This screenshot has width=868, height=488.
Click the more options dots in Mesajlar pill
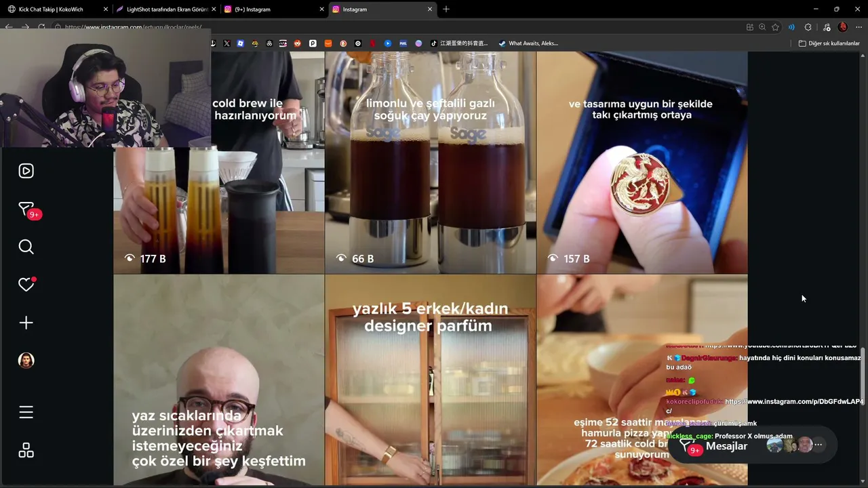[x=818, y=445]
